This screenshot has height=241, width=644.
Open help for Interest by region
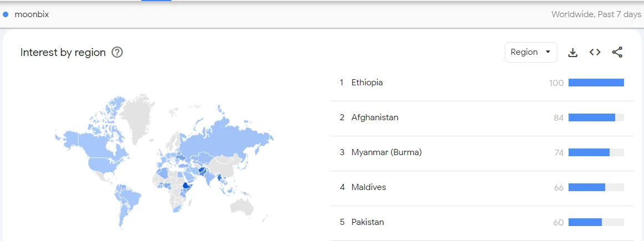[118, 53]
